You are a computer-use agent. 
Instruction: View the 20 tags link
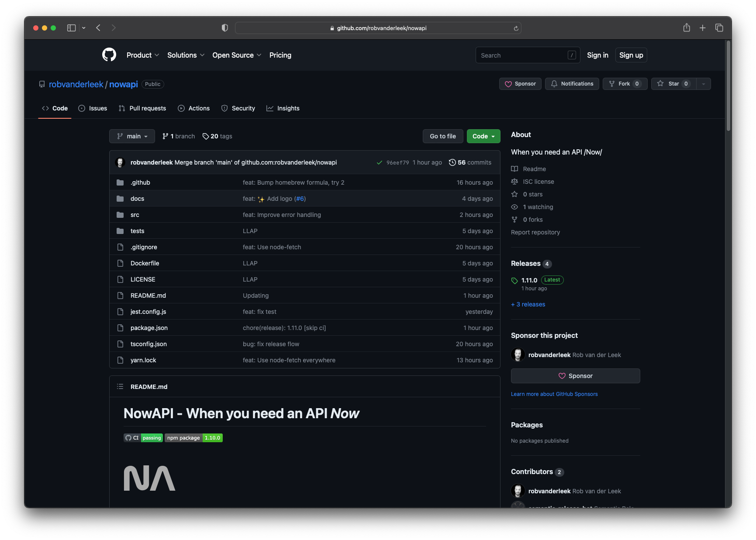(x=217, y=136)
